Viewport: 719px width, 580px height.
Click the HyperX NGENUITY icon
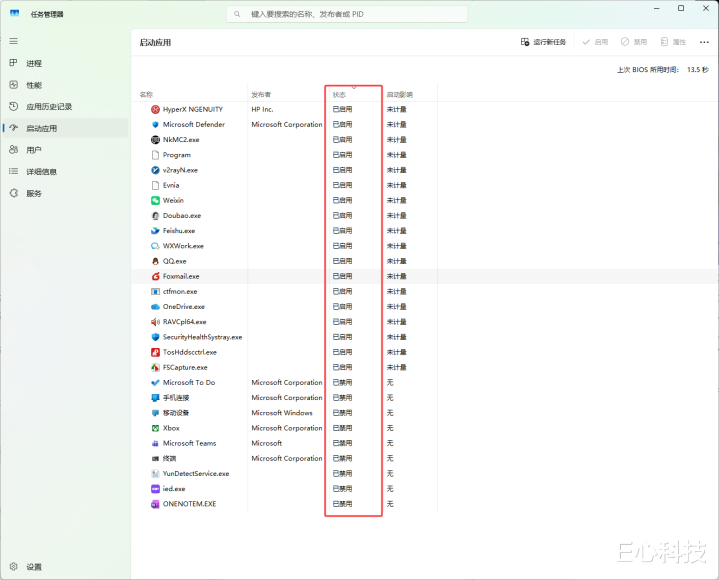[155, 110]
